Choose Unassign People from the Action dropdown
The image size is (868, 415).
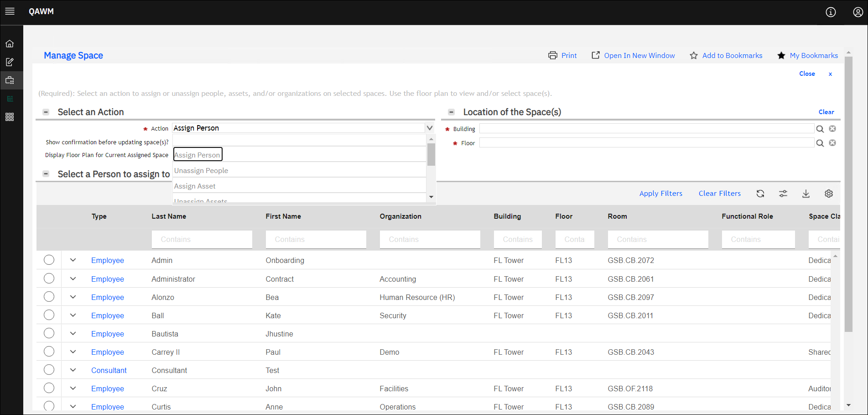(x=201, y=170)
